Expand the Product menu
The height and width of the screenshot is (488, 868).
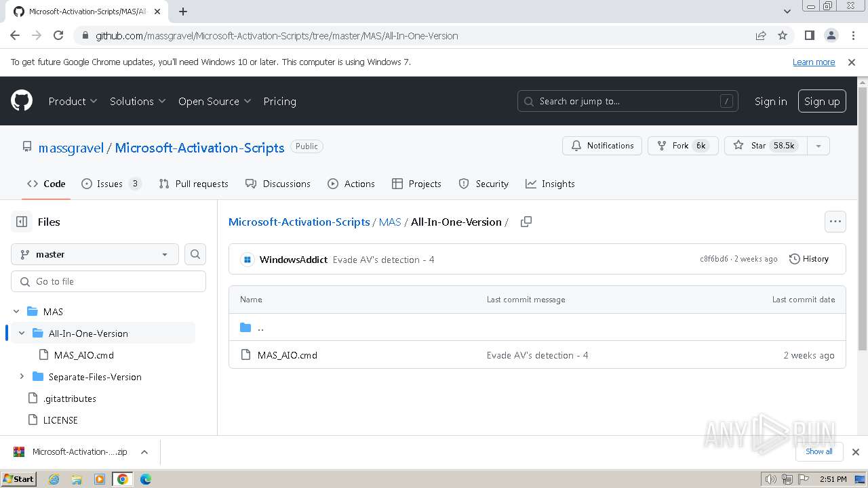pyautogui.click(x=73, y=101)
